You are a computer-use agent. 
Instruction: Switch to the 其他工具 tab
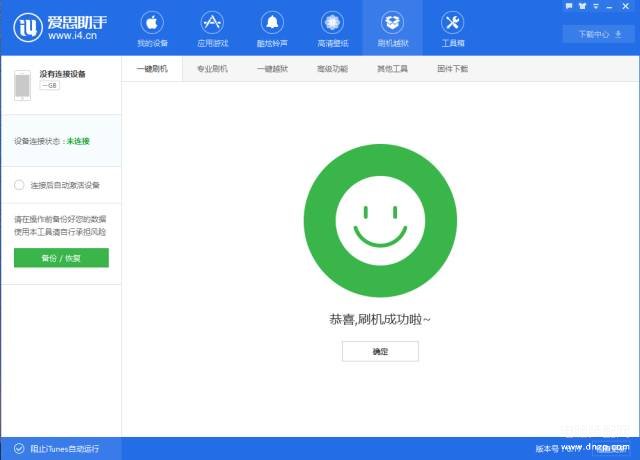tap(392, 69)
